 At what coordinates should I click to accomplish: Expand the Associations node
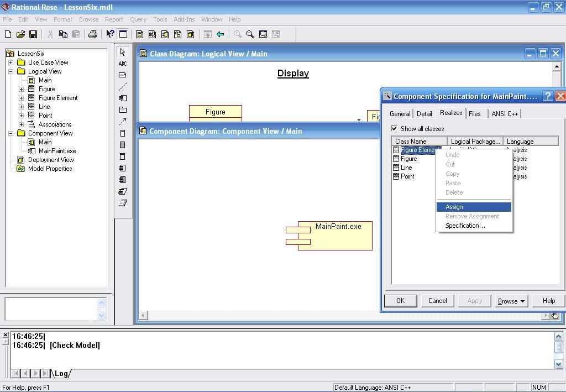point(22,124)
